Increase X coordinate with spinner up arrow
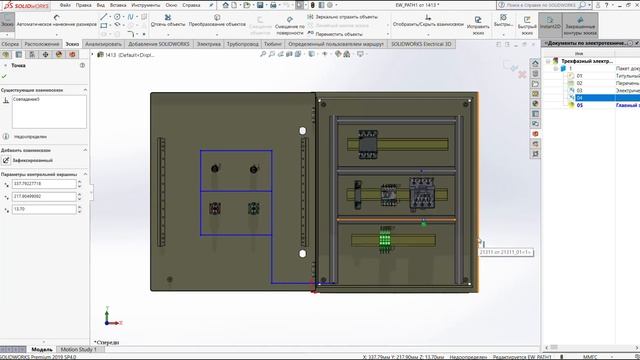The height and width of the screenshot is (360, 640). click(x=80, y=182)
